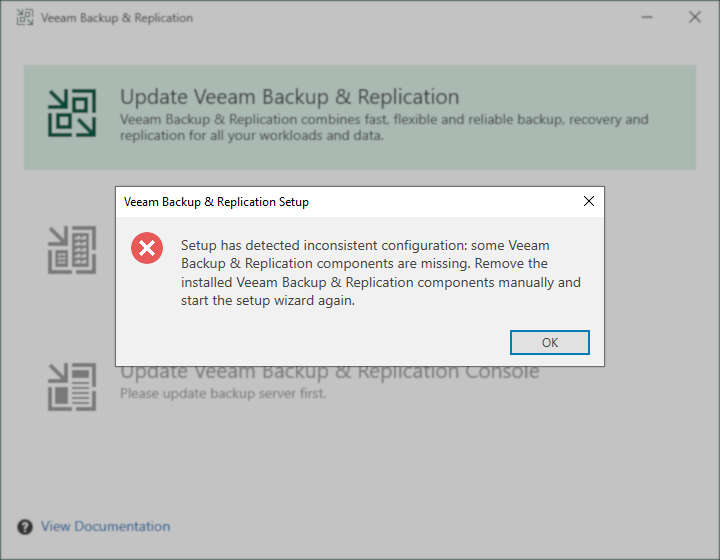Open the View Documentation link
Image resolution: width=720 pixels, height=560 pixels.
coord(106,526)
